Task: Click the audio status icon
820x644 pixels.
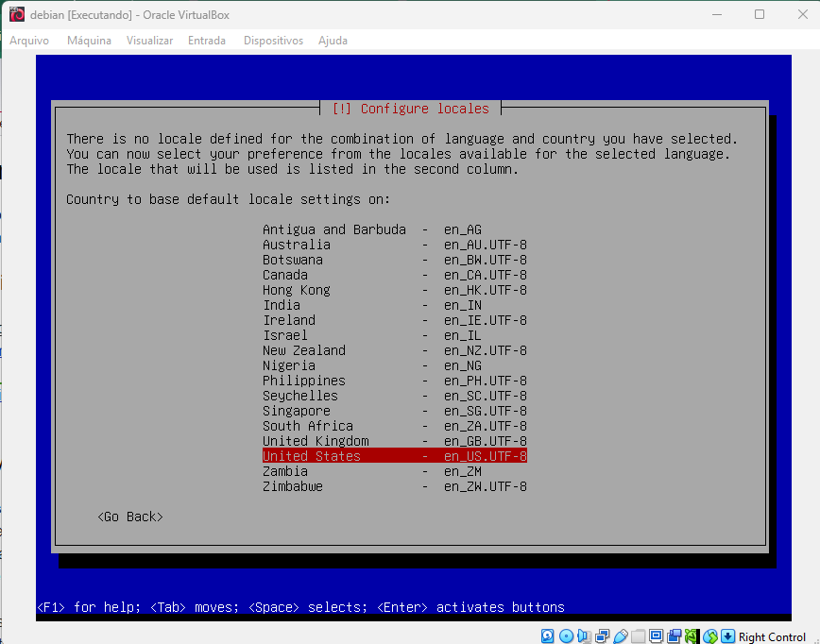Action: click(584, 636)
